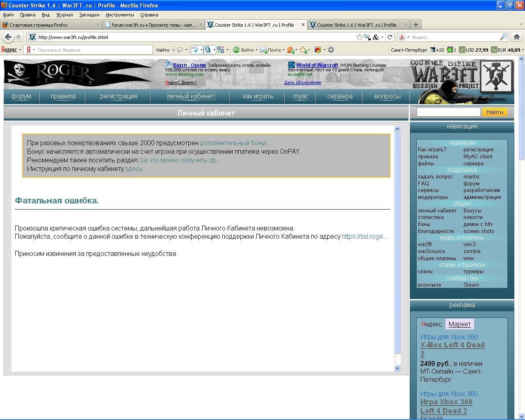This screenshot has width=525, height=420.
Task: Close the forum.war3ft.ru tab
Action: click(201, 25)
